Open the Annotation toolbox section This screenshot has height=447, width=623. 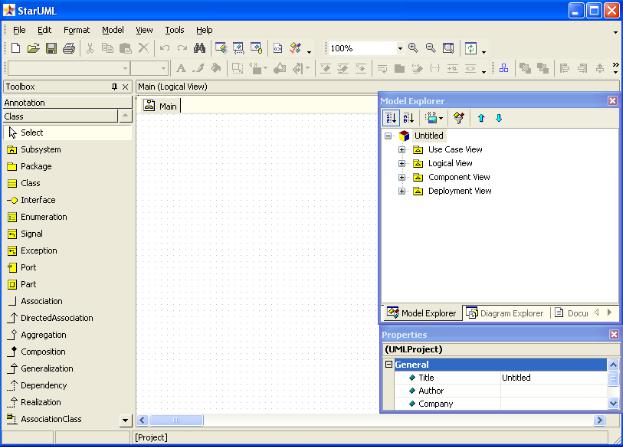pyautogui.click(x=68, y=103)
